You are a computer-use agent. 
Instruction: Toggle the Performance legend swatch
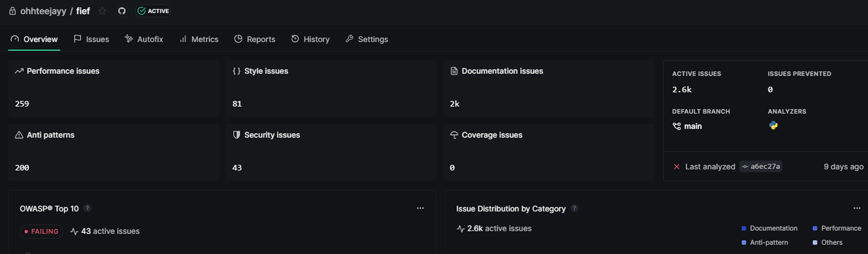pos(815,228)
